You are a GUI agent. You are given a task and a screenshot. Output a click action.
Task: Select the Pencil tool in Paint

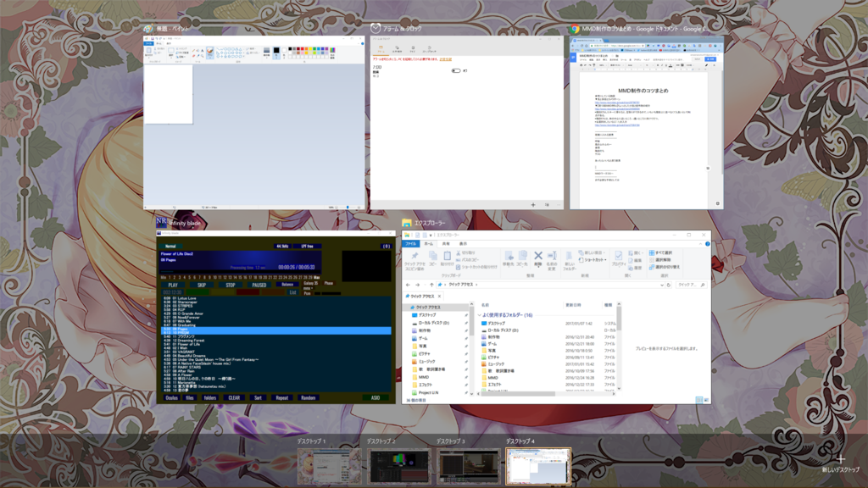(x=194, y=50)
